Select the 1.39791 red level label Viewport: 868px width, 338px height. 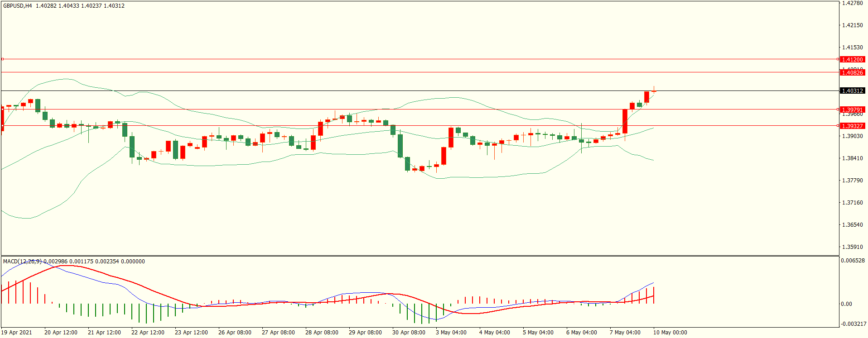tap(852, 109)
